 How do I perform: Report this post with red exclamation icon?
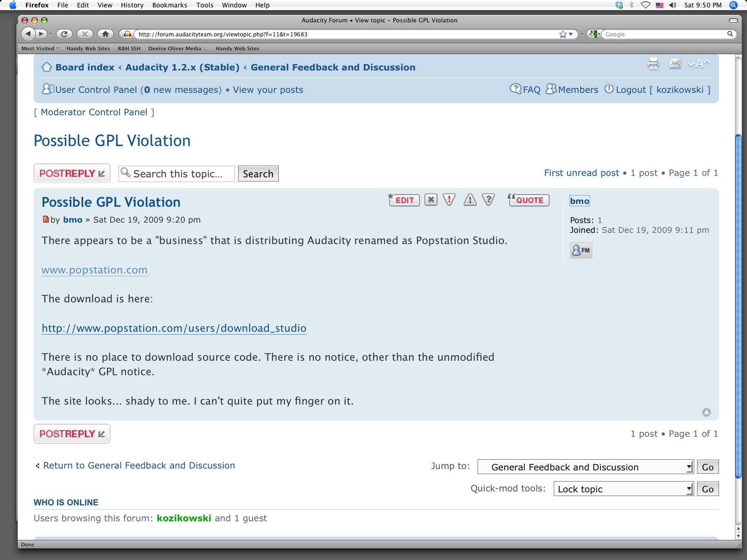(449, 200)
